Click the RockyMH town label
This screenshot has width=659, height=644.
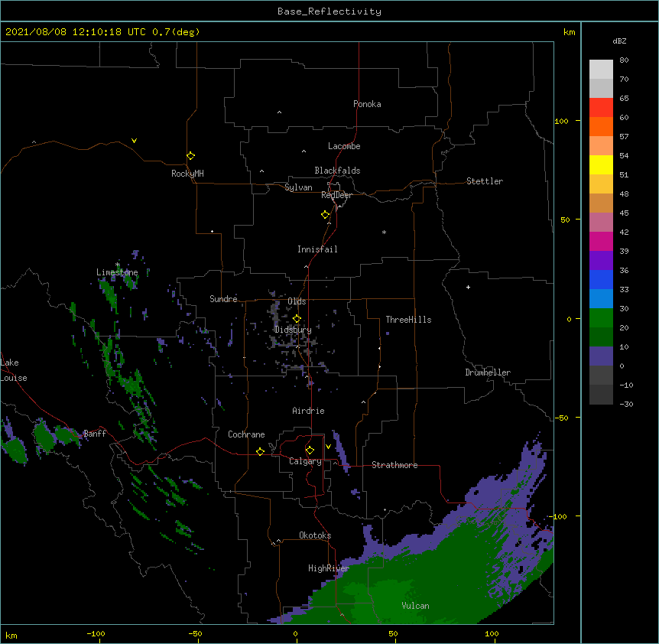pyautogui.click(x=187, y=173)
